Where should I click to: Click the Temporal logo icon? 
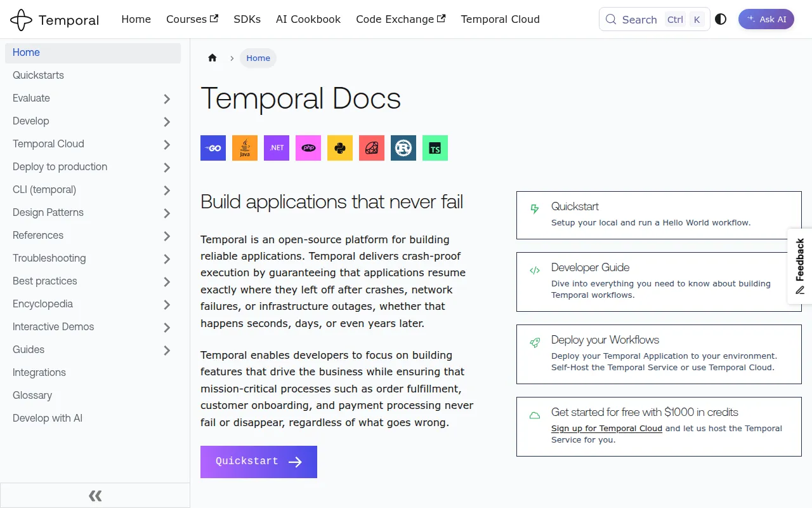point(21,20)
